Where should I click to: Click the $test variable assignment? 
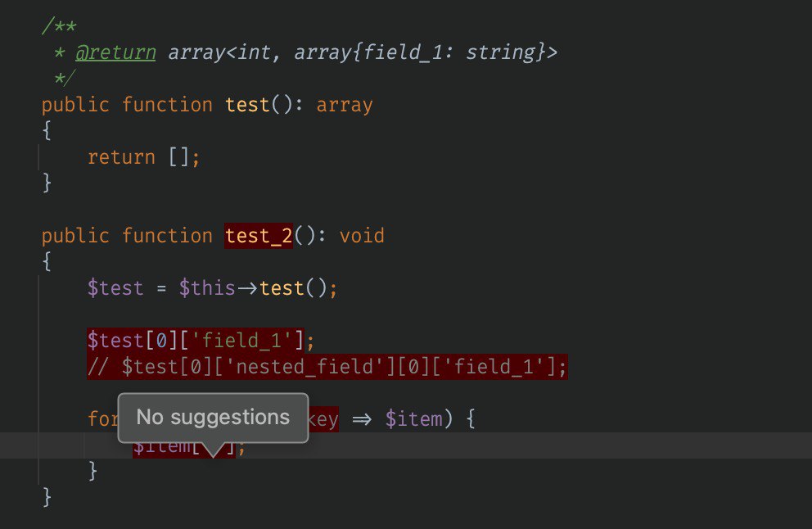pyautogui.click(x=115, y=288)
